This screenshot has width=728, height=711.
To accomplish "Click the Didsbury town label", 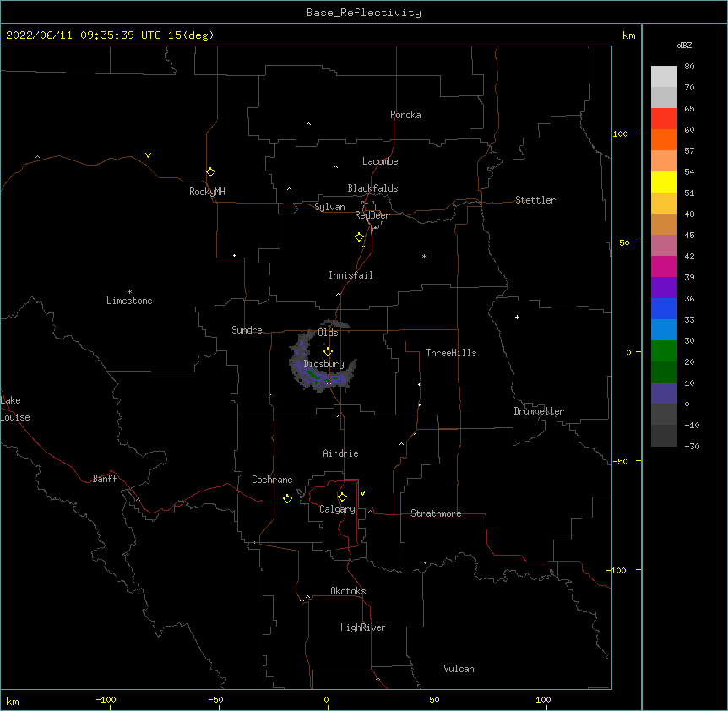I will click(x=323, y=364).
